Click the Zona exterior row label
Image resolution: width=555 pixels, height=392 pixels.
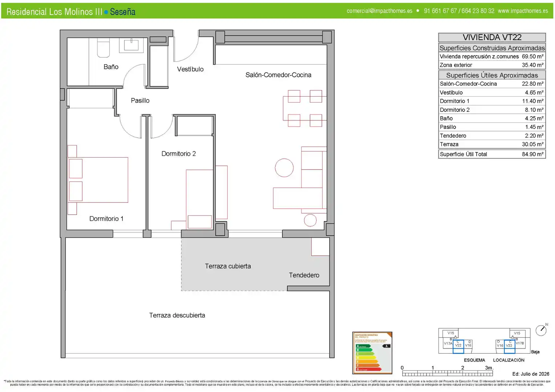456,65
